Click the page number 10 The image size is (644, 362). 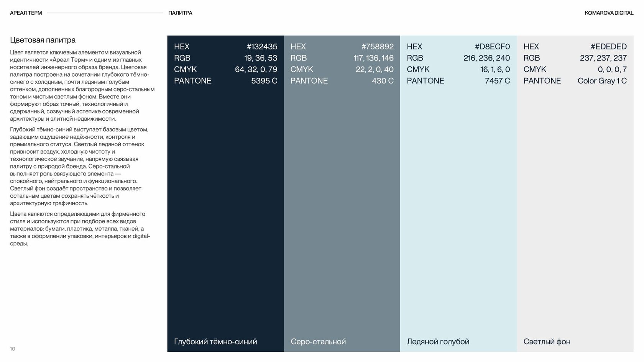(13, 349)
